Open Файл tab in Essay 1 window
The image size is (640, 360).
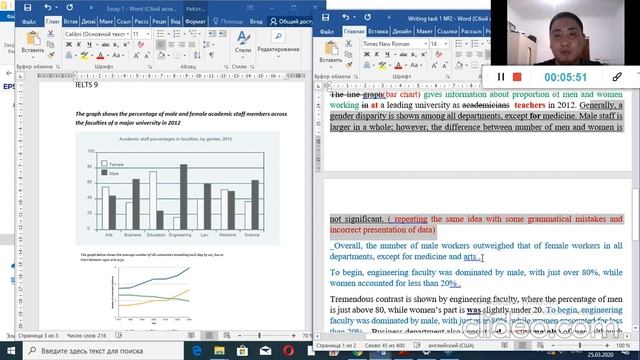point(29,21)
